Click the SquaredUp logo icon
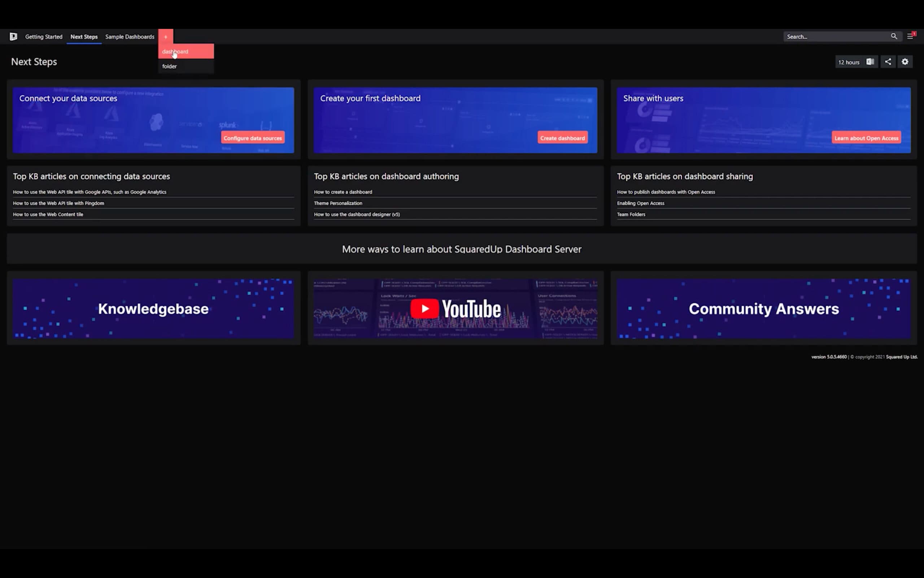 pyautogui.click(x=13, y=37)
